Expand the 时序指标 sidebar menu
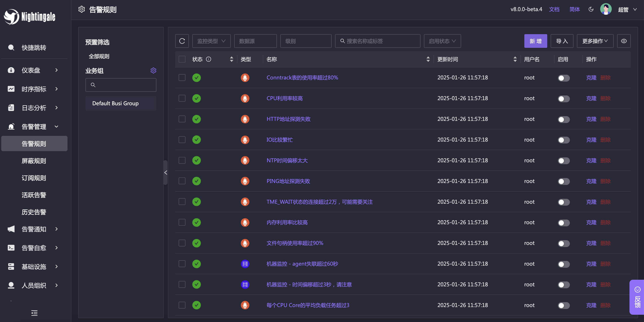The image size is (644, 322). [x=34, y=89]
